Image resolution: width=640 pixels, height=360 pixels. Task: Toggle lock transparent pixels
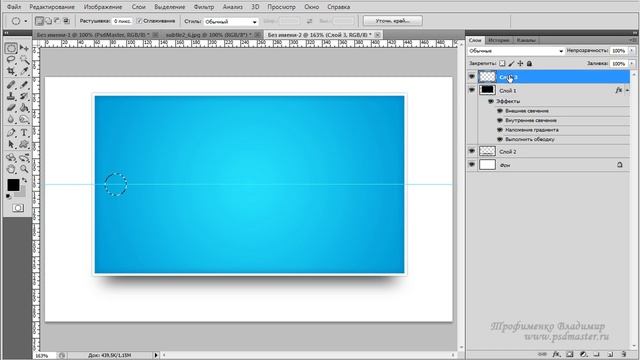pos(502,64)
